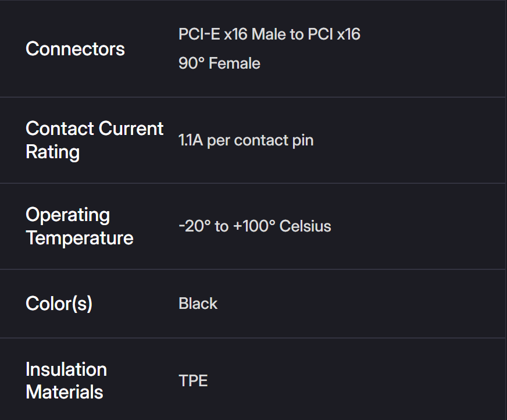The width and height of the screenshot is (507, 420).
Task: Click the "-20°" minimum temperature value
Action: [x=195, y=226]
